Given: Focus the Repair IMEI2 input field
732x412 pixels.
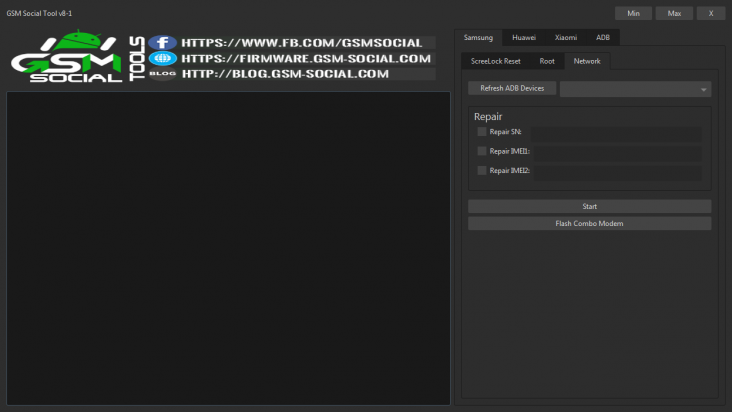Looking at the screenshot, I should pos(618,173).
